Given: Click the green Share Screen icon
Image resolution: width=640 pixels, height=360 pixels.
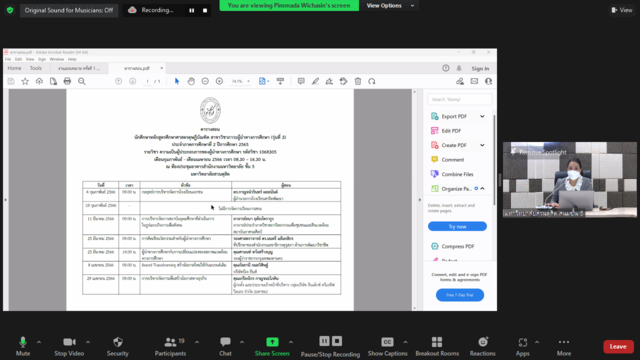Looking at the screenshot, I should click(x=272, y=342).
